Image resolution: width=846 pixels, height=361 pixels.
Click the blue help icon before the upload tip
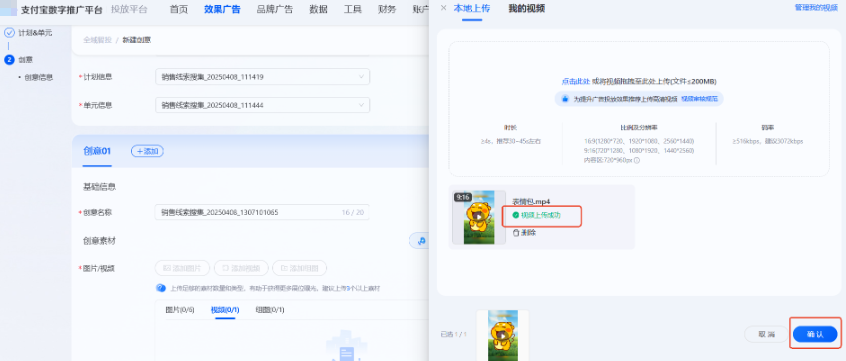(x=160, y=288)
